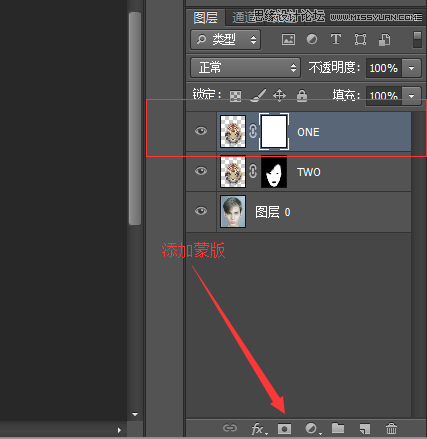The width and height of the screenshot is (427, 439).
Task: Select layer named ONE
Action: click(308, 132)
